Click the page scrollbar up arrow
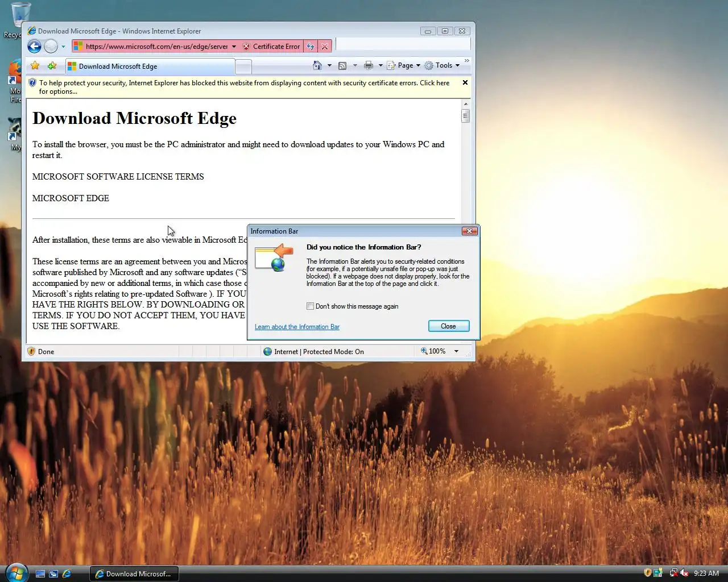 pos(466,104)
